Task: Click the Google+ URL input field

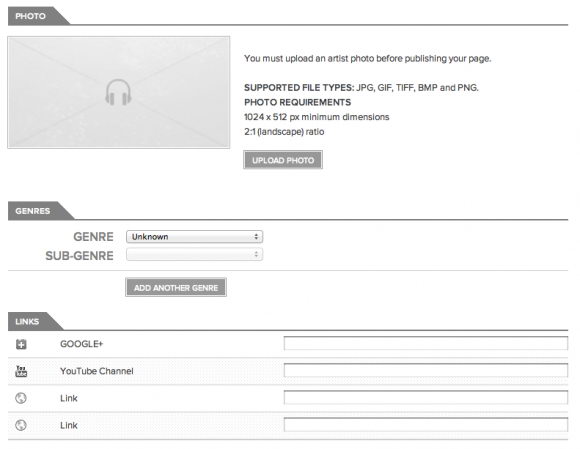Action: pos(426,343)
